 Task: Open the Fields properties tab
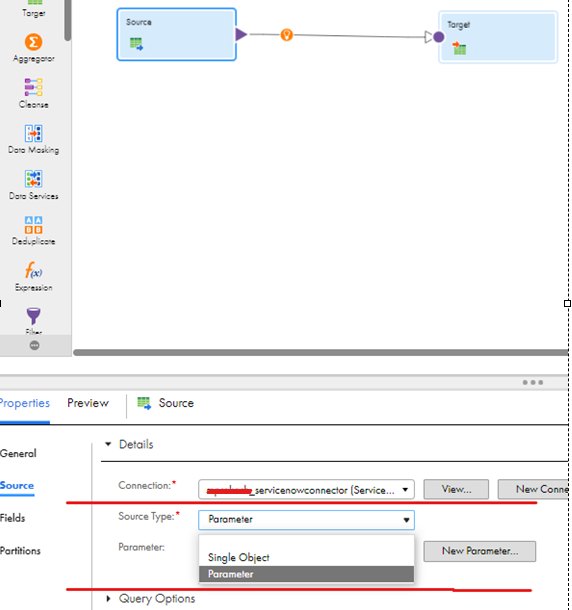tap(12, 518)
